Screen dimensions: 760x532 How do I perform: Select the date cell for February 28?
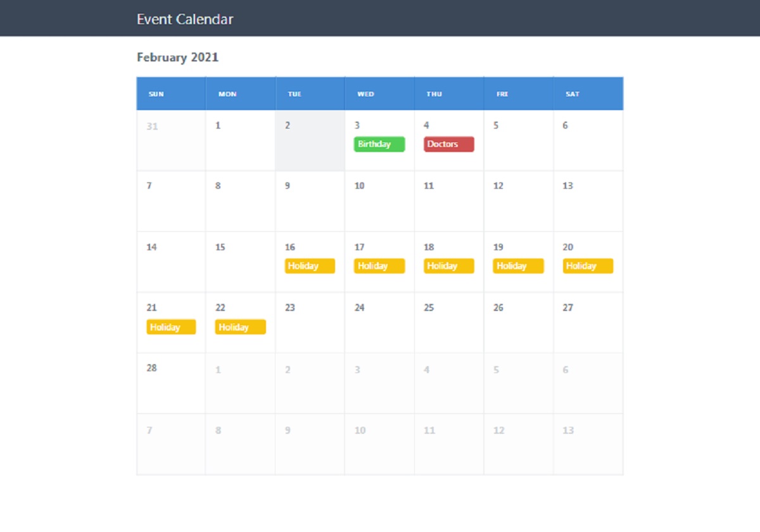click(170, 383)
